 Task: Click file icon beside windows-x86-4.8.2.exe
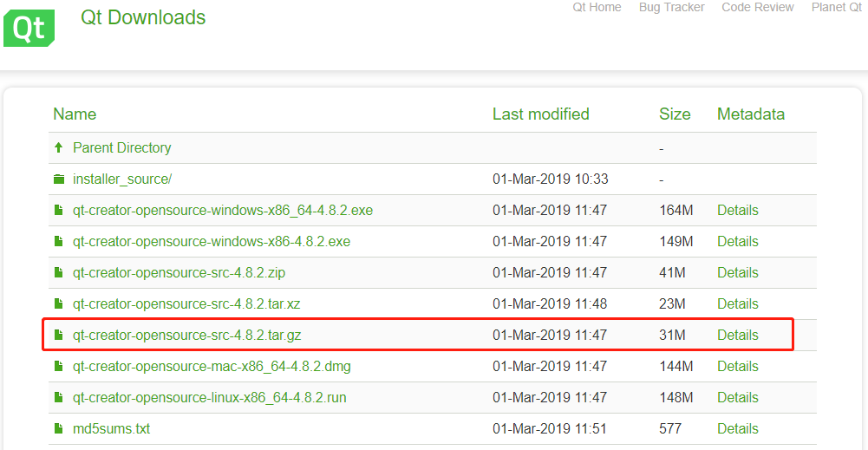point(59,241)
